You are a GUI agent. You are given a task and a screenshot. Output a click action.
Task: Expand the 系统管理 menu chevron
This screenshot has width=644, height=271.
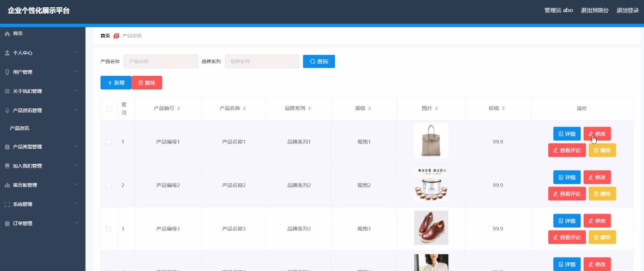pyautogui.click(x=76, y=204)
